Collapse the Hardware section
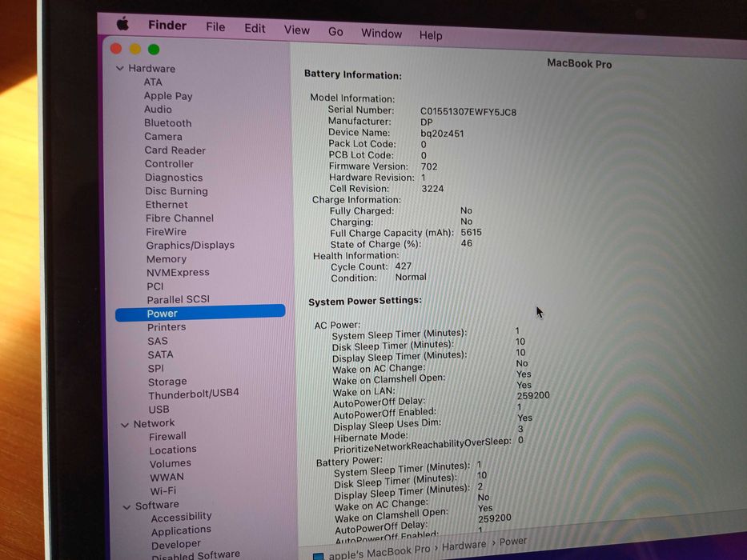 tap(120, 69)
